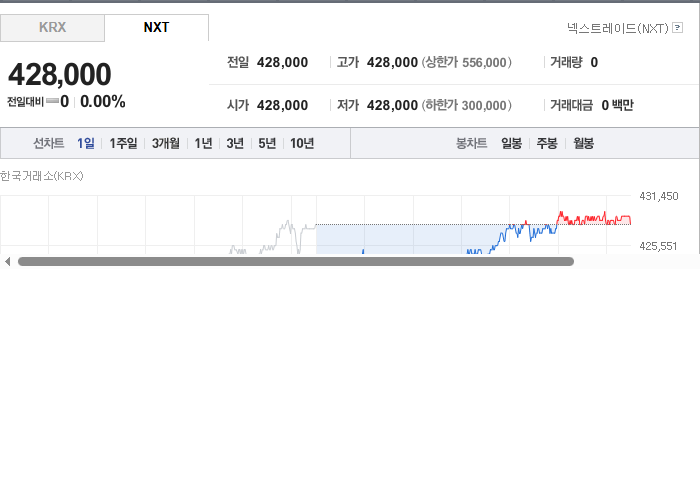Select the 1주일 line chart period
Image resolution: width=700 pixels, height=490 pixels.
(x=123, y=143)
